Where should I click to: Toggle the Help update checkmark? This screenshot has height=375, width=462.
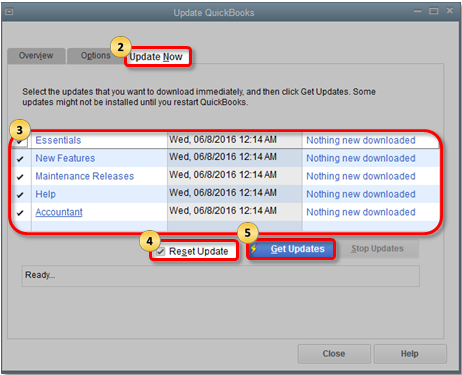click(20, 195)
